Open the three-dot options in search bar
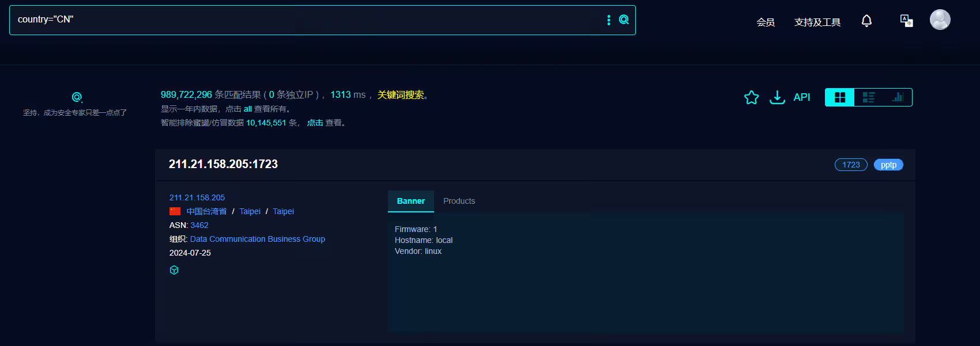Image resolution: width=980 pixels, height=346 pixels. click(x=609, y=20)
